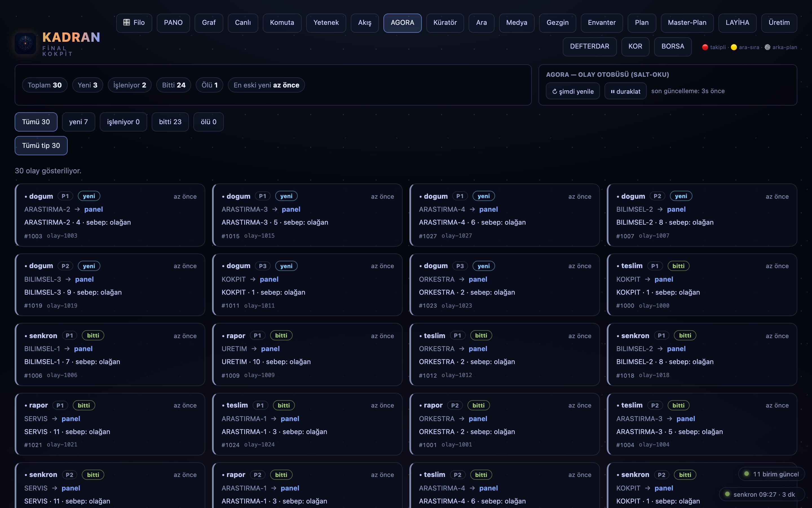
Task: Click the Bitti 24 stat chip
Action: pyautogui.click(x=173, y=85)
